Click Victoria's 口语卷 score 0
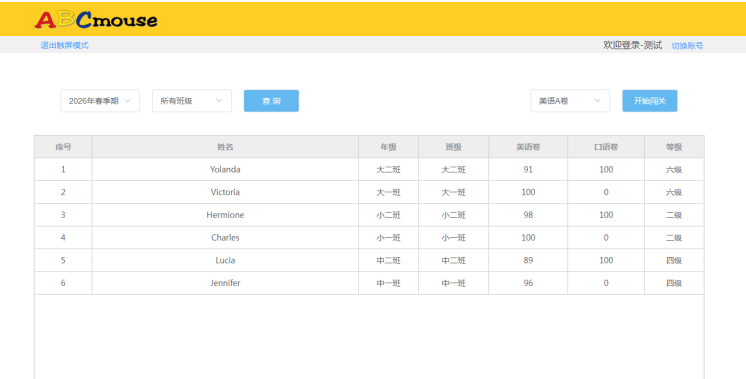 click(606, 192)
